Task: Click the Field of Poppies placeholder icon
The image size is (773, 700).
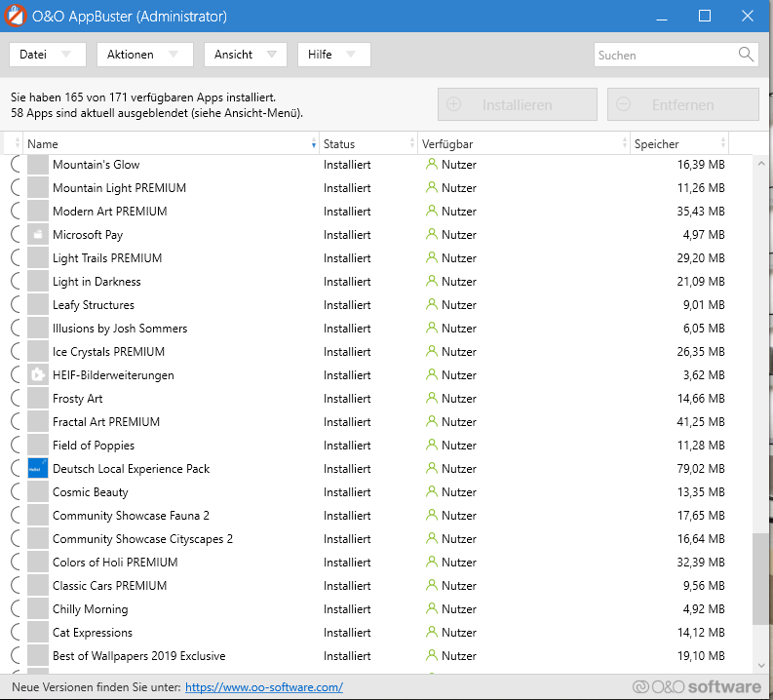Action: tap(38, 446)
